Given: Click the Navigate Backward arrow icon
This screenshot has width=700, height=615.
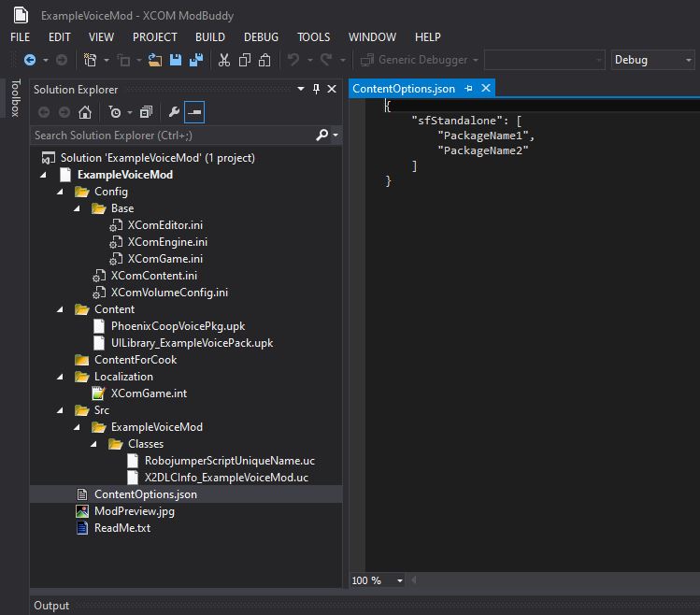Looking at the screenshot, I should pyautogui.click(x=30, y=60).
